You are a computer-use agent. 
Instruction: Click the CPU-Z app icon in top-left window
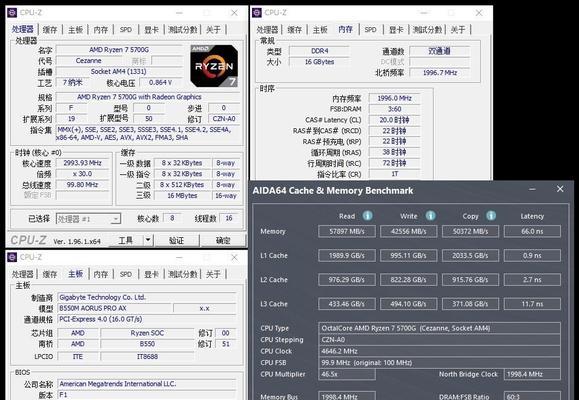tap(12, 13)
